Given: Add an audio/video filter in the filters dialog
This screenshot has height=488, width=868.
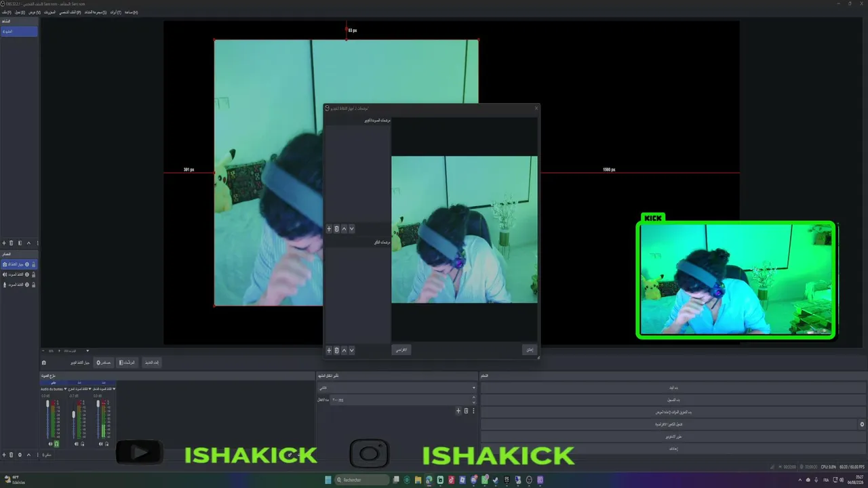Looking at the screenshot, I should point(329,228).
